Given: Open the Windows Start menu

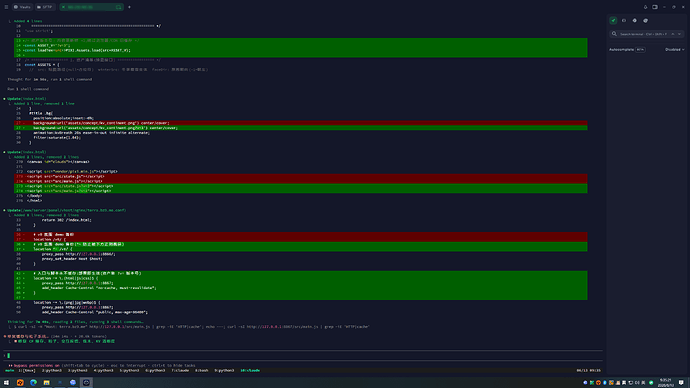Looking at the screenshot, I should click(6, 383).
